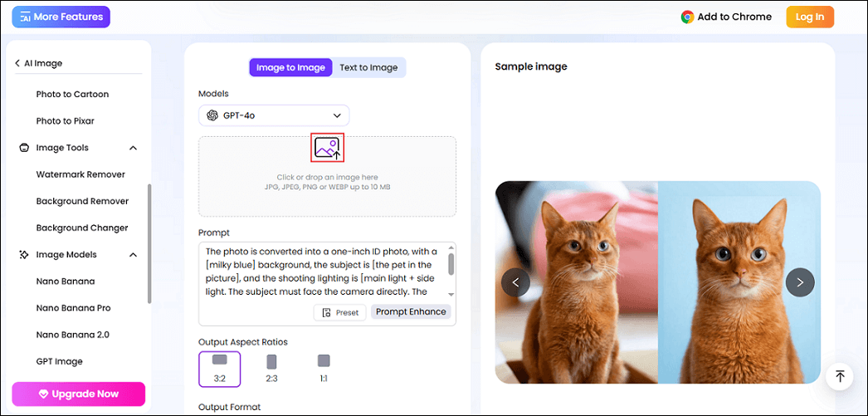The width and height of the screenshot is (868, 416).
Task: Click the Image Tools section icon
Action: click(24, 148)
